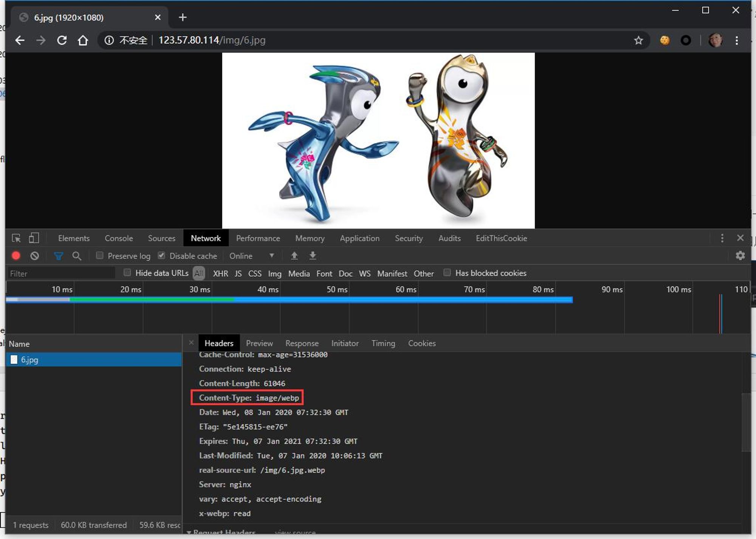
Task: Bookmark the page with the star icon
Action: [638, 40]
